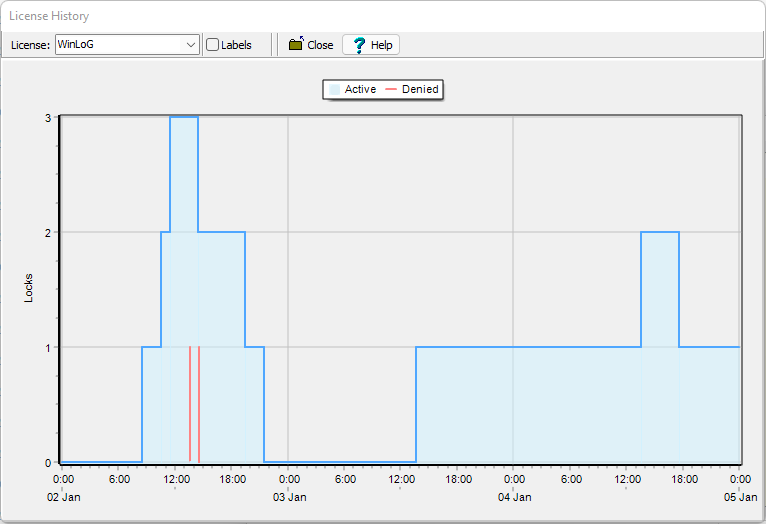Open the License dropdown arrow

pos(191,45)
